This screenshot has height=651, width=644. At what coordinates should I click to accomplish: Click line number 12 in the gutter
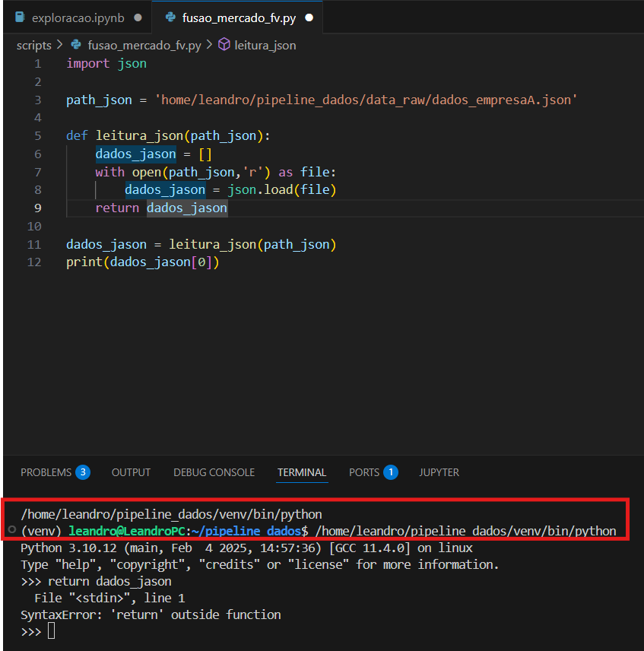(34, 262)
